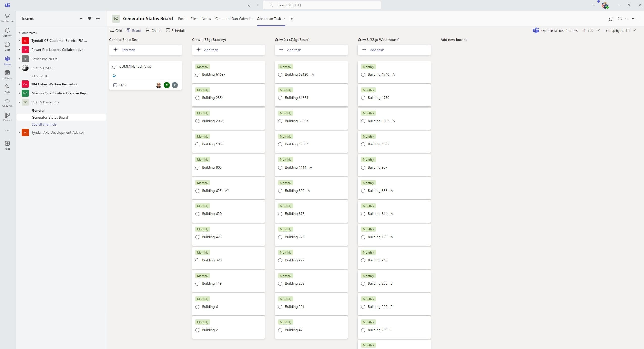Complete the Building 2354 task circle

click(197, 98)
